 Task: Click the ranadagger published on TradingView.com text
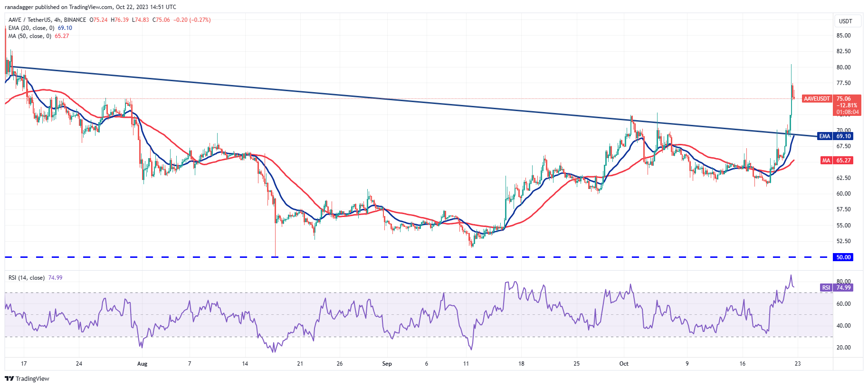pyautogui.click(x=90, y=7)
